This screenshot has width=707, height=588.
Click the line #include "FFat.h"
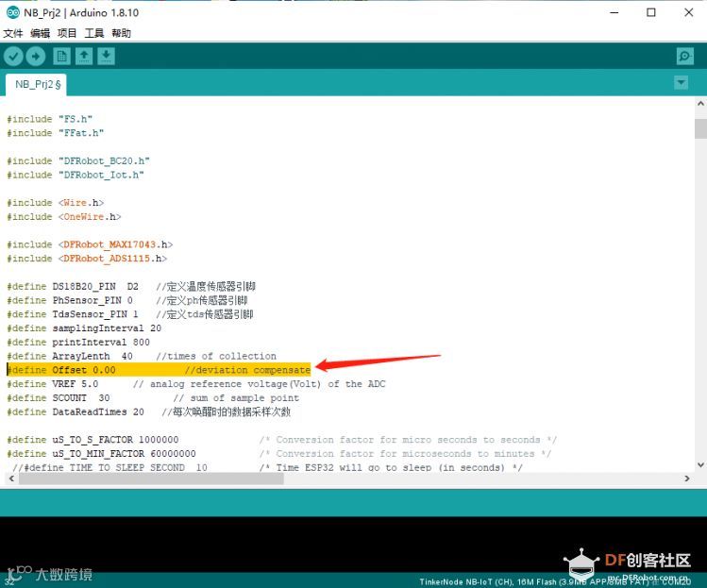pyautogui.click(x=56, y=133)
